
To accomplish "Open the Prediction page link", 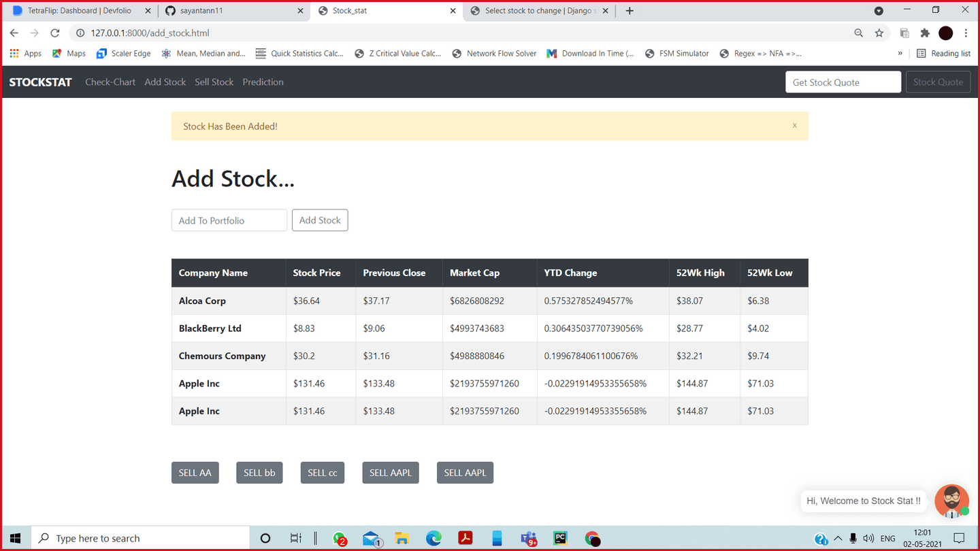I will coord(263,82).
